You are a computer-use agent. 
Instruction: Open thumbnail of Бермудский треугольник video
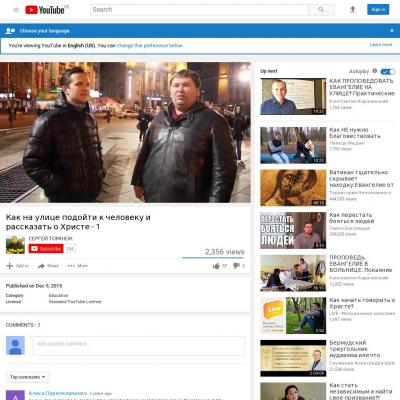tap(293, 358)
